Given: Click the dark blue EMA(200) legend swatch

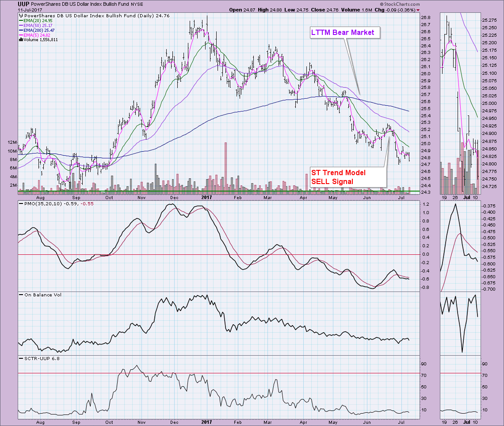Looking at the screenshot, I should point(21,30).
